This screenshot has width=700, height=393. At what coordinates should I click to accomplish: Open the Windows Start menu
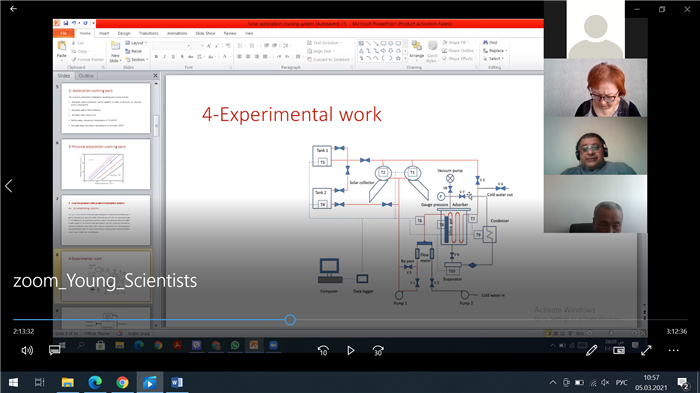pyautogui.click(x=13, y=382)
